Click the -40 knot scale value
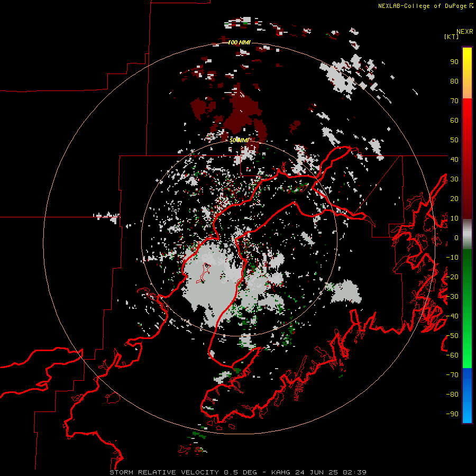Viewport: 476px width, 476px height. click(452, 316)
